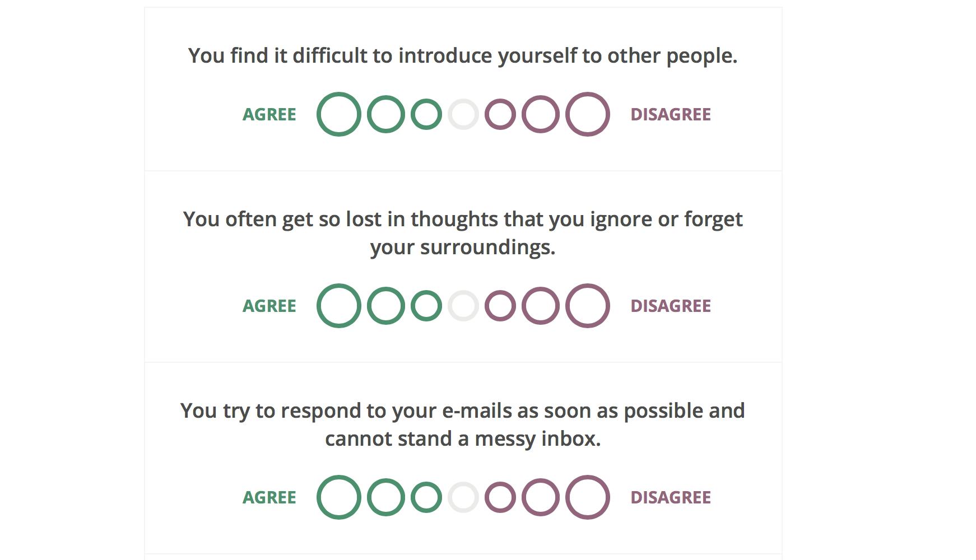
Task: Select the neutral circle for the lost-in-thoughts question
Action: coord(463,305)
